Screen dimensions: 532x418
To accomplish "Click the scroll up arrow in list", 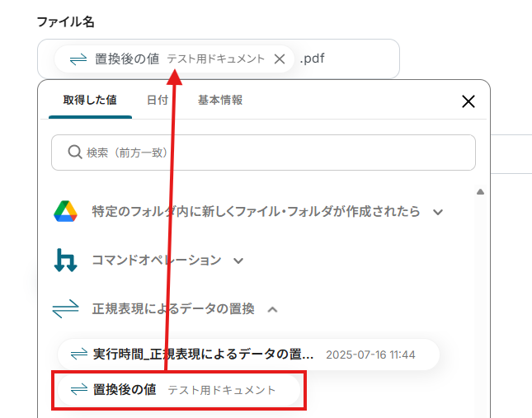I will [x=480, y=192].
